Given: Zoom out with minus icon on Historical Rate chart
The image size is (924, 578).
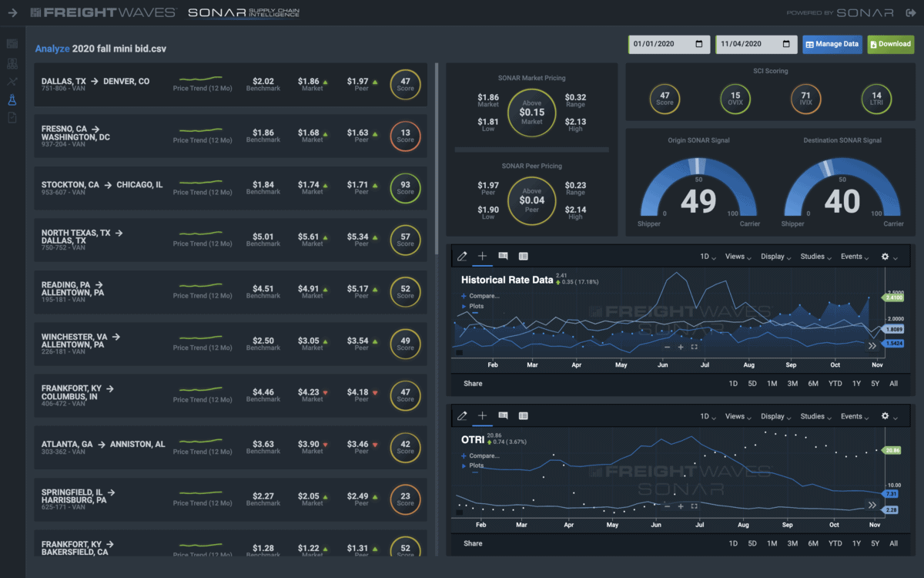Looking at the screenshot, I should click(667, 347).
